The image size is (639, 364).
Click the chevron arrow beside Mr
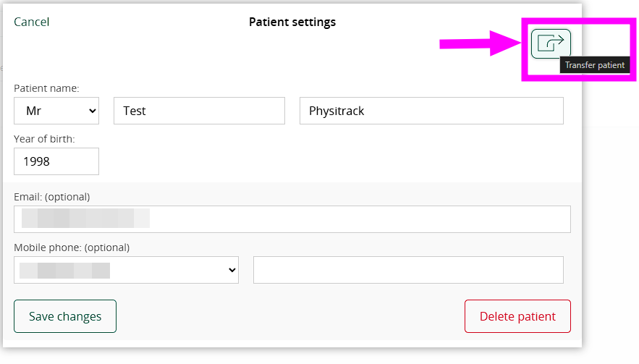tap(92, 111)
